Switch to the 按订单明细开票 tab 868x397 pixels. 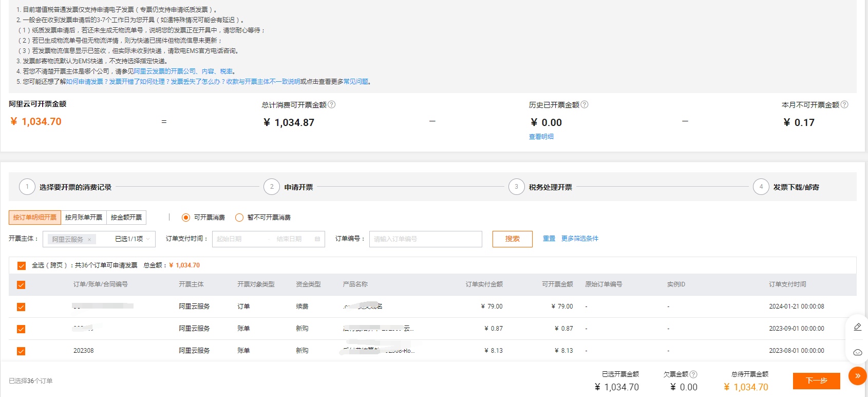point(35,218)
